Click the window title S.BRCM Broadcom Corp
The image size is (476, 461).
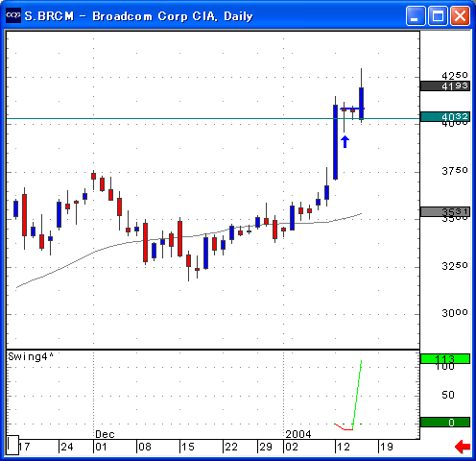(138, 16)
